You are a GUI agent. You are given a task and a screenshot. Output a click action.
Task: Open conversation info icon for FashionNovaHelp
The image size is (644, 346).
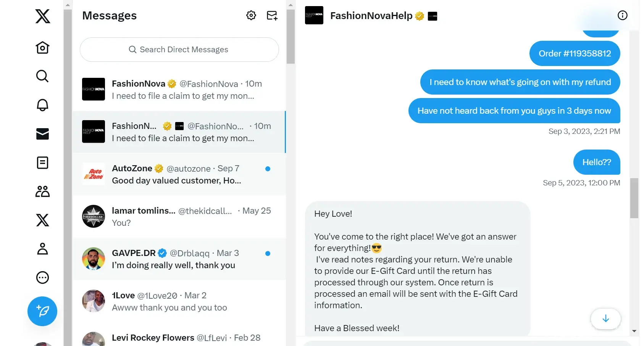tap(622, 15)
